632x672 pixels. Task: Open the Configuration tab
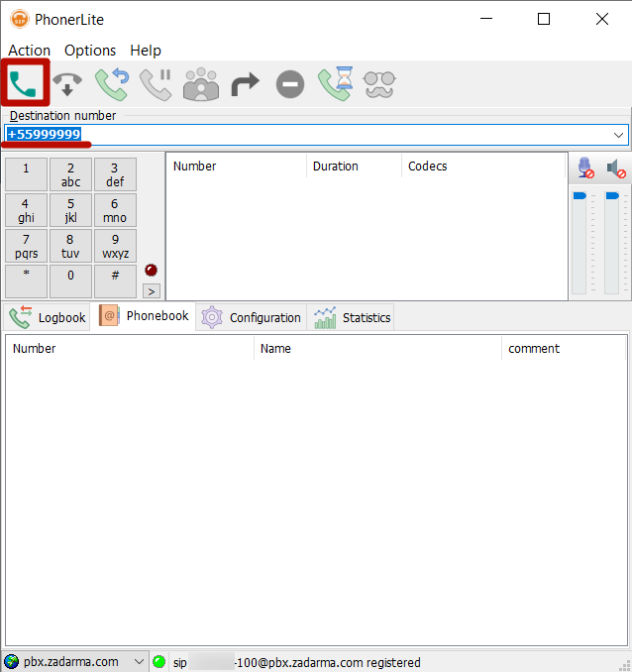(x=251, y=317)
